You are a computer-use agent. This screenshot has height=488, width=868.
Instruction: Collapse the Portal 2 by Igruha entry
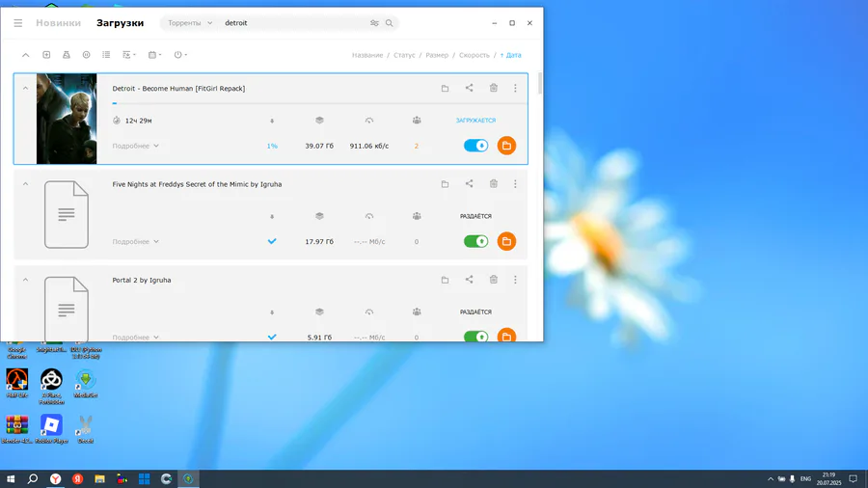[25, 280]
